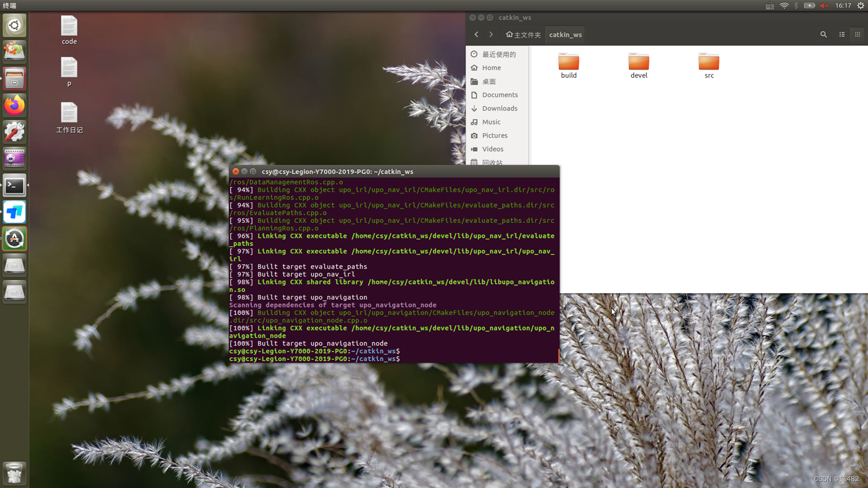Open the Trash at launcher bottom

(14, 474)
